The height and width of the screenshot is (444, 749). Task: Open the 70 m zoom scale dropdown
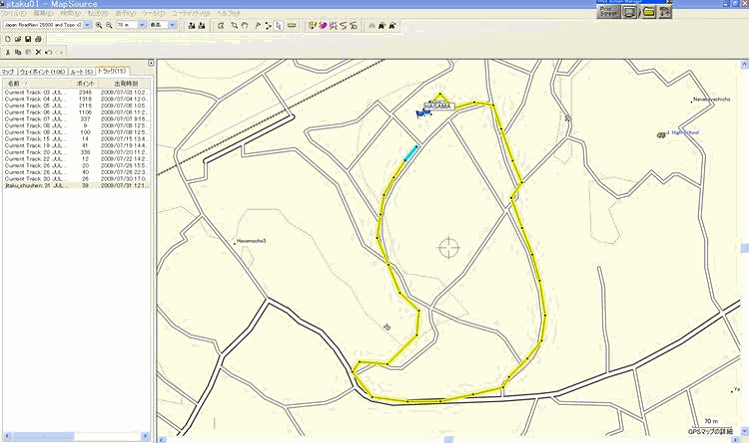click(142, 25)
